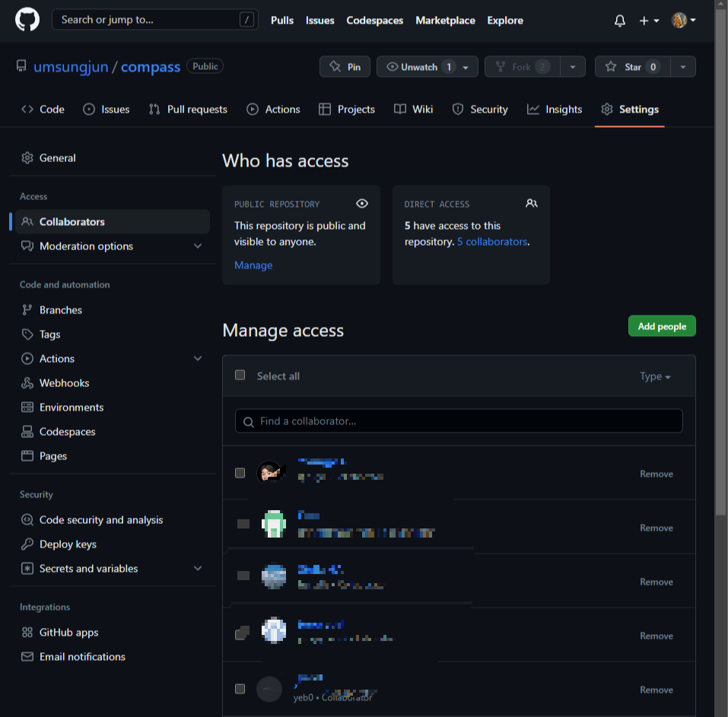The width and height of the screenshot is (728, 717).
Task: Open the plus create-new menu
Action: click(649, 21)
